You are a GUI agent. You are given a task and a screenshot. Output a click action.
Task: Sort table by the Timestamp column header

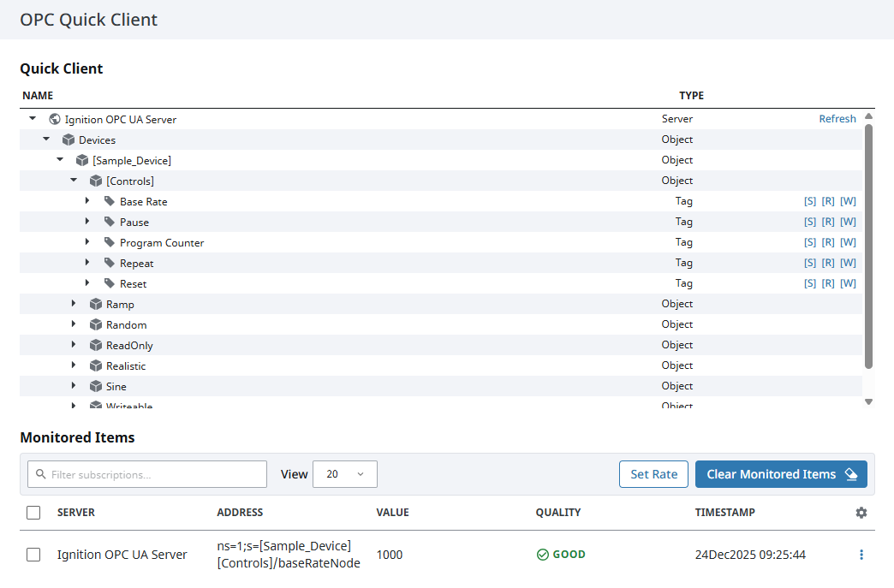click(724, 513)
